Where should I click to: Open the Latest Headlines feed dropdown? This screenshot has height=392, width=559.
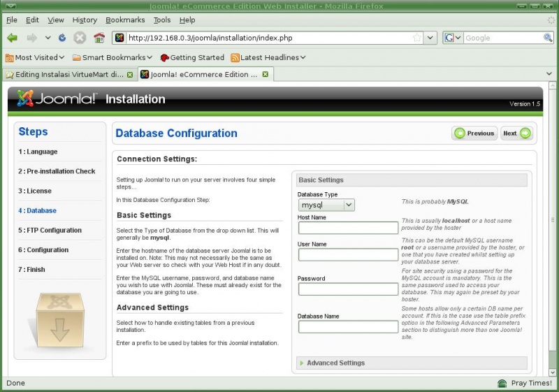268,57
